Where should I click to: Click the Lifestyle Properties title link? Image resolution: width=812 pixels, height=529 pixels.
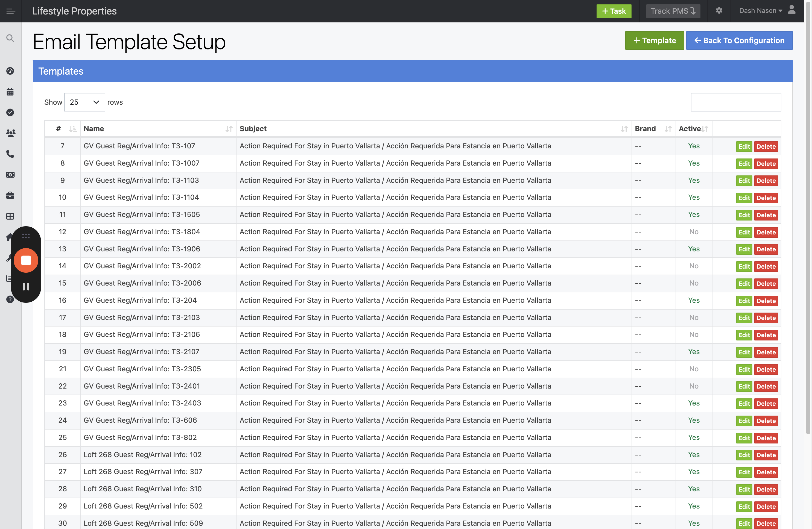tap(74, 11)
